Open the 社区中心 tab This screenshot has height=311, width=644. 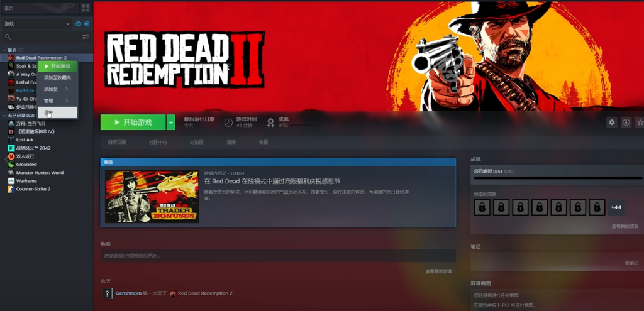[158, 143]
